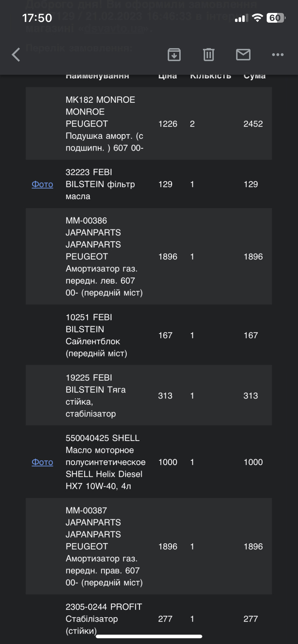
Task: Tap the battery indicator showing 60
Action: click(x=276, y=18)
